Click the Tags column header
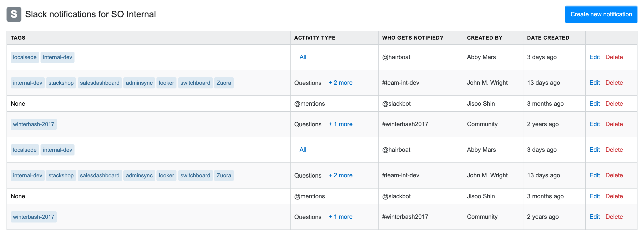The height and width of the screenshot is (236, 644). 18,38
